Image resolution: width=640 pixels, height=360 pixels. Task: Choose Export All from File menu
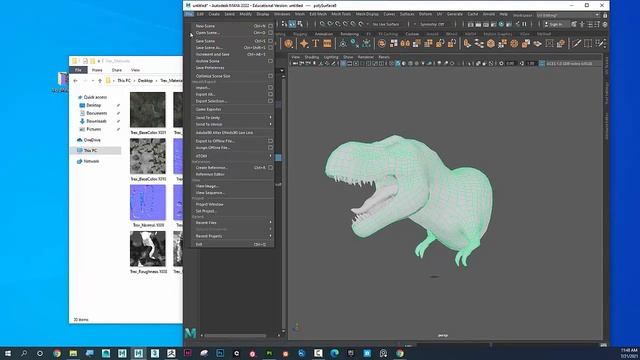[232, 94]
